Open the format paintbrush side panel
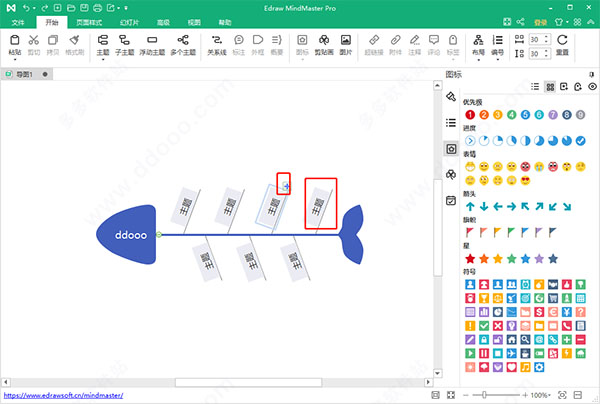Image resolution: width=600 pixels, height=404 pixels. [451, 96]
